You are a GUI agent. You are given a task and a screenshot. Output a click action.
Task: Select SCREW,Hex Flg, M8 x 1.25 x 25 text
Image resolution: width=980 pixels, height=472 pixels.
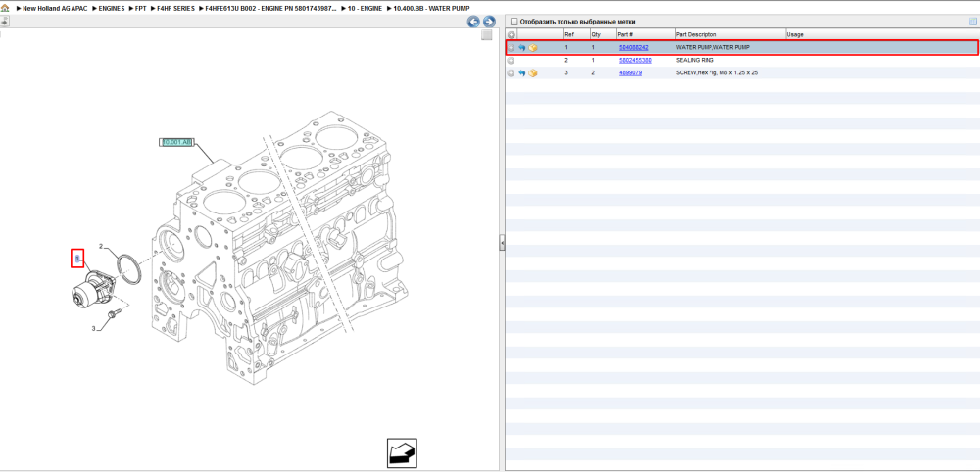717,73
